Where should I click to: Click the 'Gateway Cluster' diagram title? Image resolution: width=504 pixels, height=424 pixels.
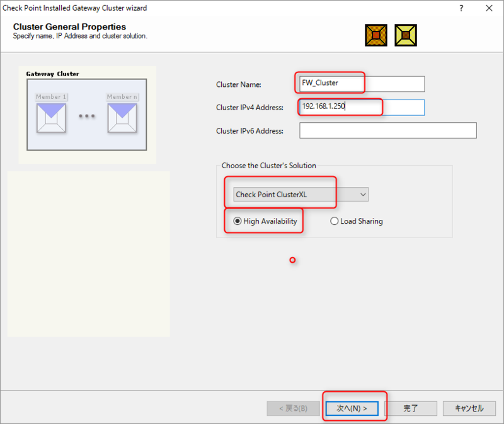[x=53, y=74]
